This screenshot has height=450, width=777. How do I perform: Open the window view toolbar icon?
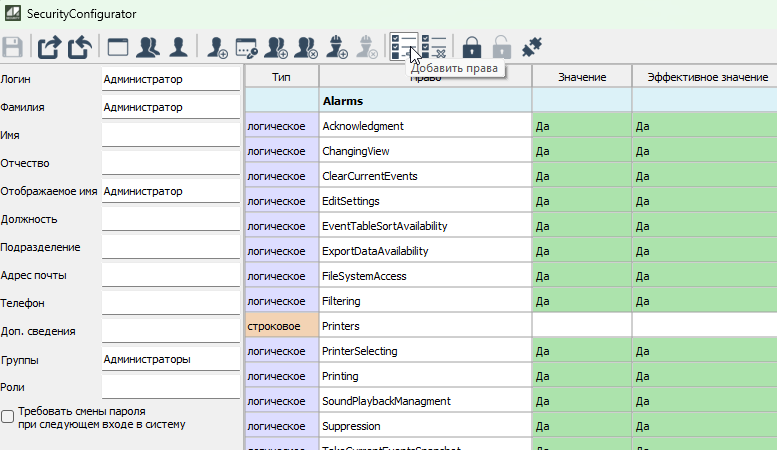tap(119, 46)
